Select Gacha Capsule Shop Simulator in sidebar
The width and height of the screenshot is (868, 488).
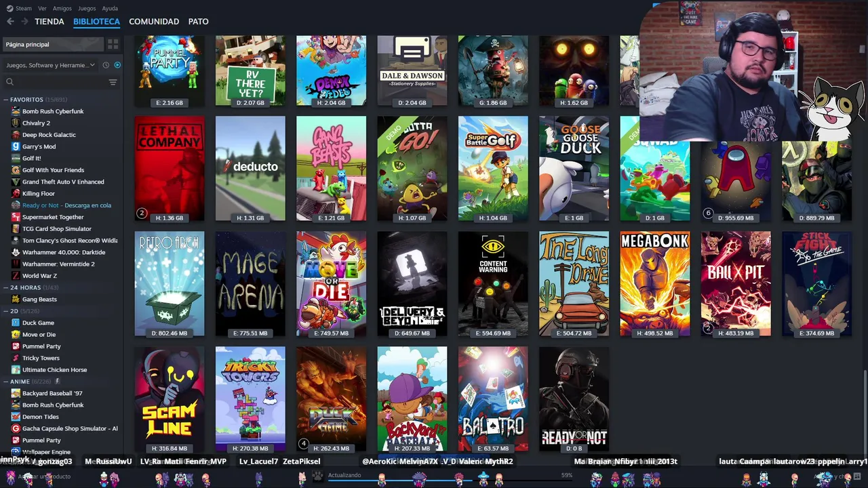click(x=70, y=428)
